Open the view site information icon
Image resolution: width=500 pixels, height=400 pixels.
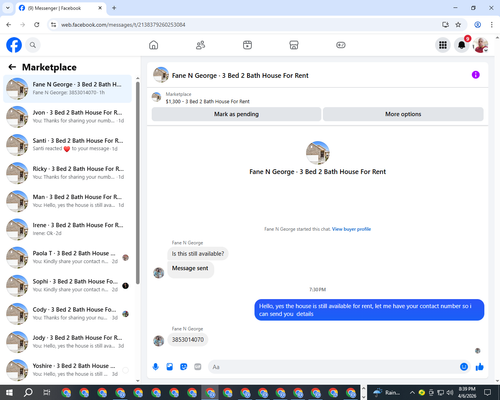[53, 25]
